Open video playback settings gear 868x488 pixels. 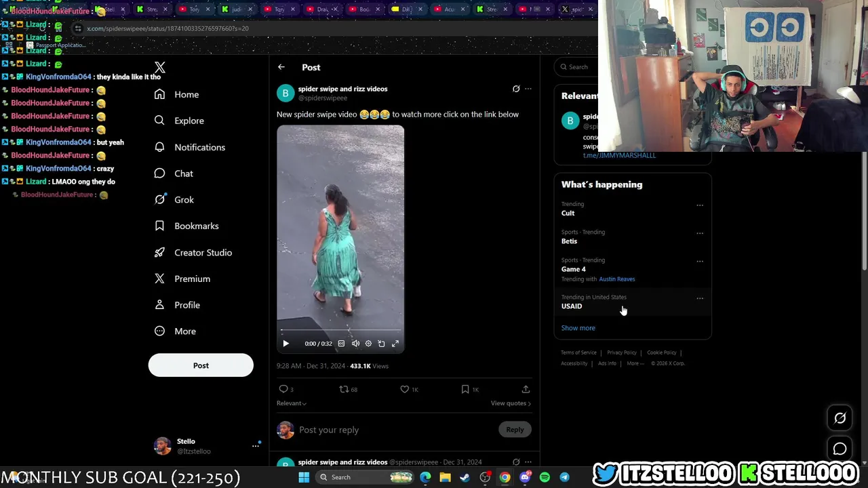click(x=368, y=344)
